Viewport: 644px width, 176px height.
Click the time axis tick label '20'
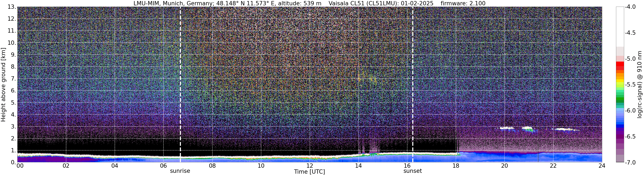tap(505, 166)
